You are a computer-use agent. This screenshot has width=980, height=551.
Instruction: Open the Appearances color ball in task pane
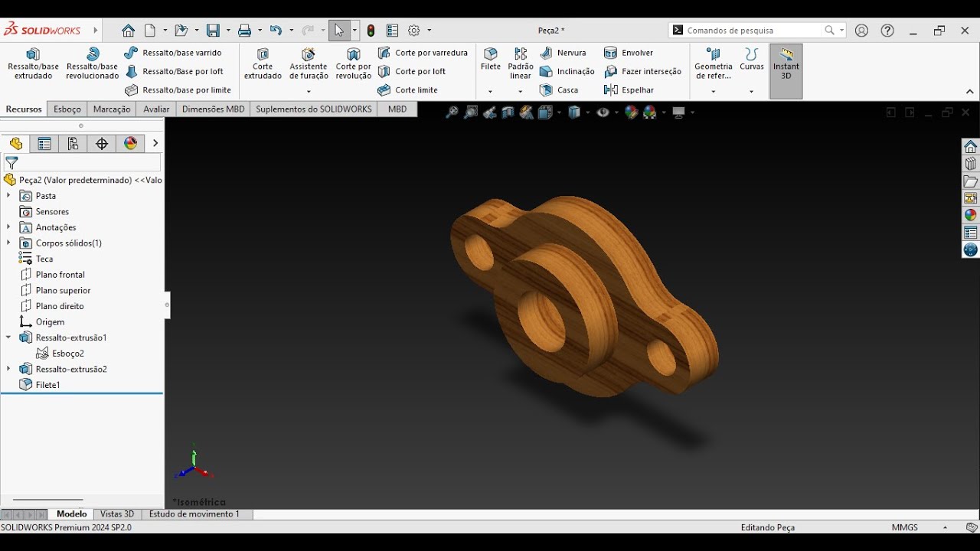coord(971,215)
